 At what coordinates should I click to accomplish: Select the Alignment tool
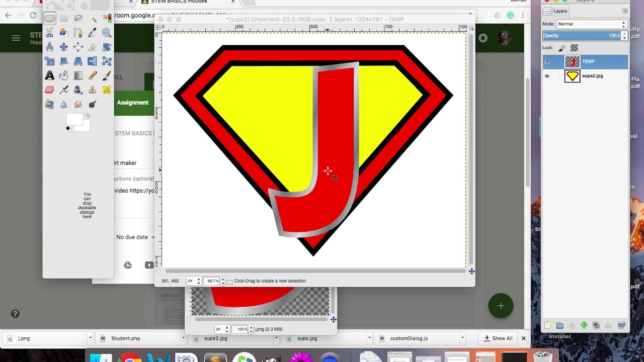78,47
